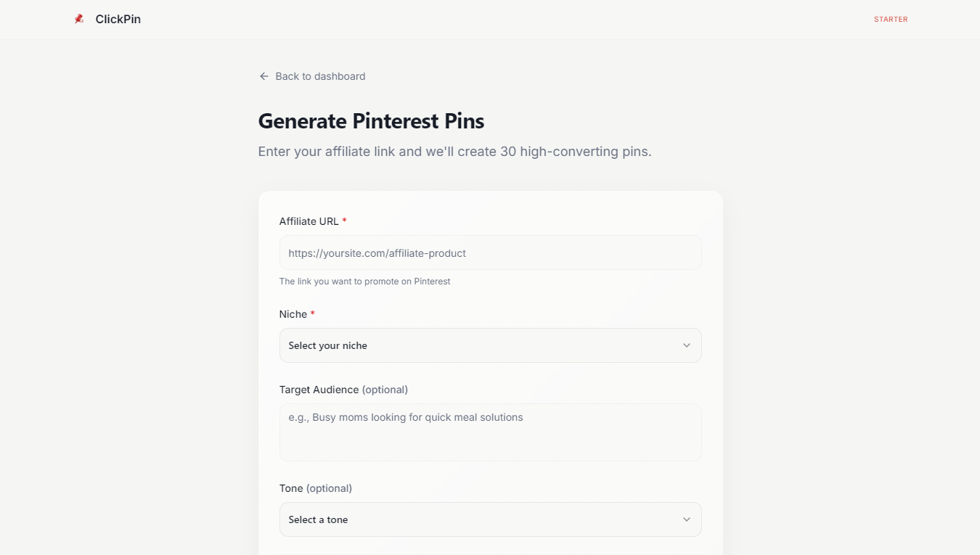
Task: Go to the Back to dashboard link
Action: (320, 76)
